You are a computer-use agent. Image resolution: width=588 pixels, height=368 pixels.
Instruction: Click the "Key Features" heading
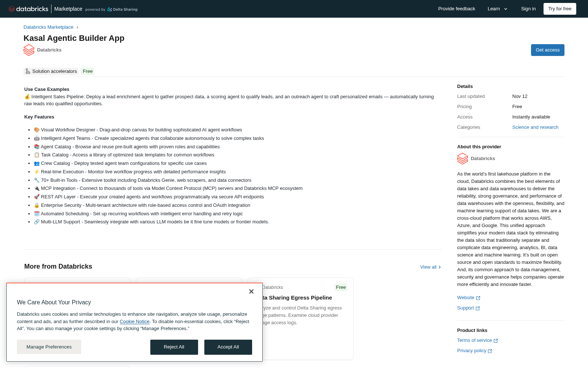(x=39, y=117)
